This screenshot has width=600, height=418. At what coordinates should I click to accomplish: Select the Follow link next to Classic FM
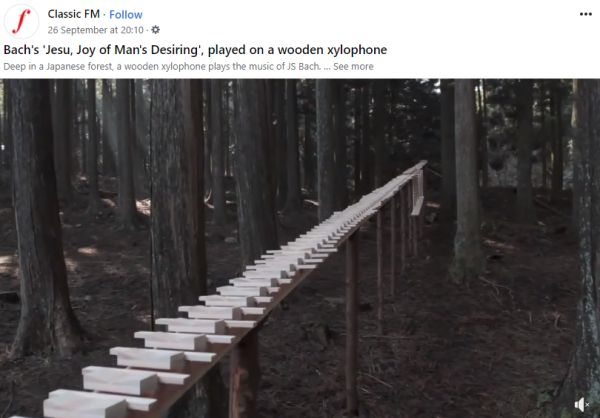click(126, 15)
